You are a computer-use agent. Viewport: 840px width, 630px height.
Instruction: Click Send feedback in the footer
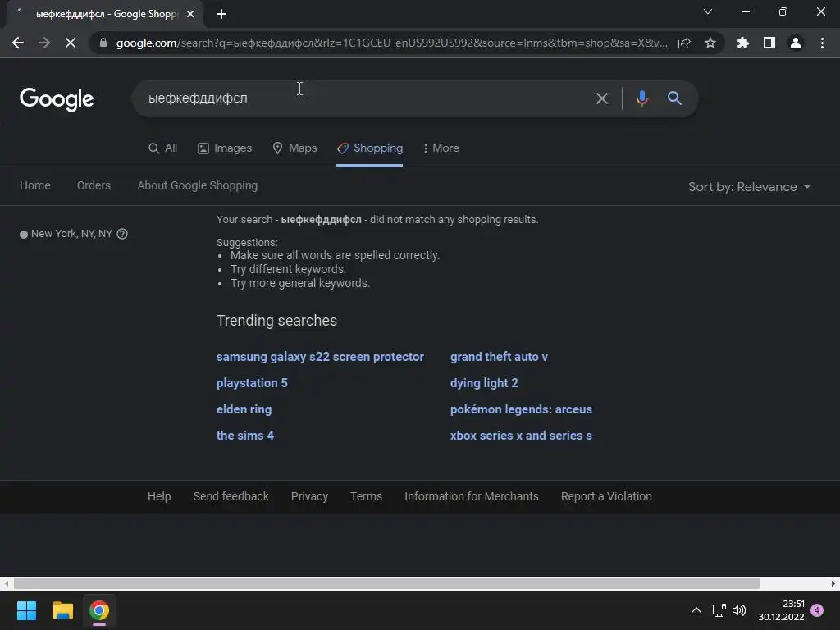click(x=231, y=496)
